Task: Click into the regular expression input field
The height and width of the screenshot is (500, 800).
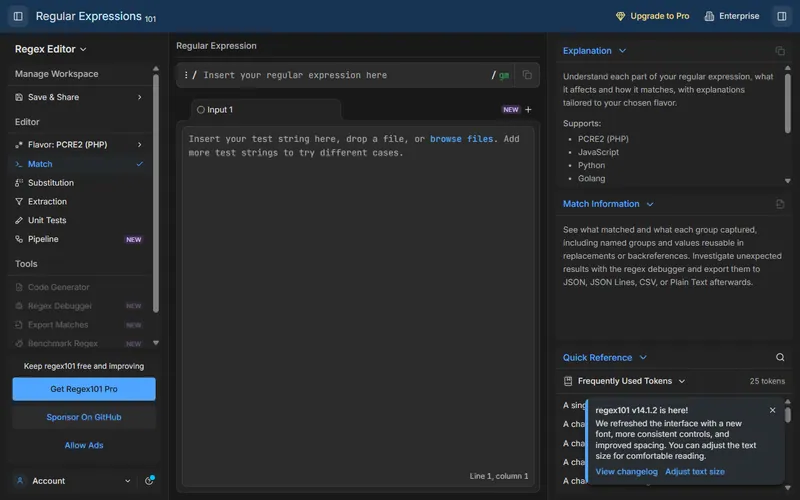Action: (342, 75)
